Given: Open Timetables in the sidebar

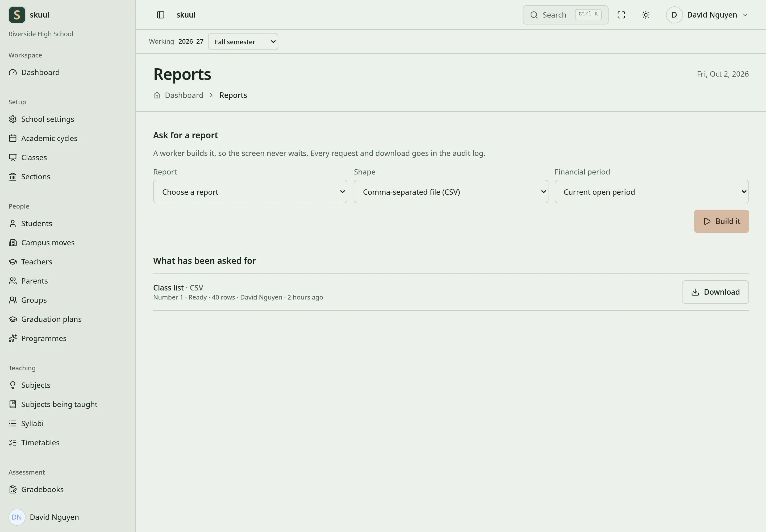Looking at the screenshot, I should pyautogui.click(x=40, y=443).
